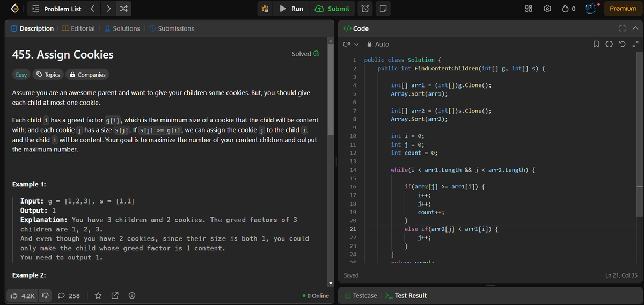Like the problem with thumbs up
Viewport: 644px width, 305px height.
coord(24,295)
